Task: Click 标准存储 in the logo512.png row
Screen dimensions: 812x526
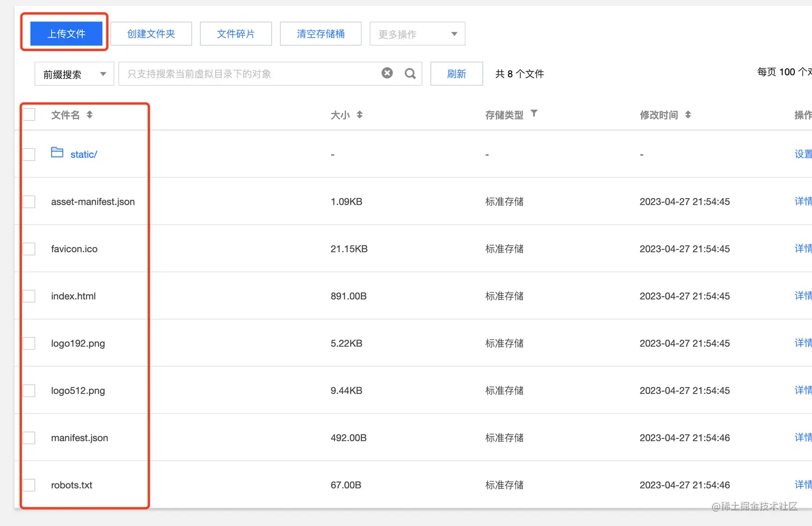Action: [x=504, y=391]
